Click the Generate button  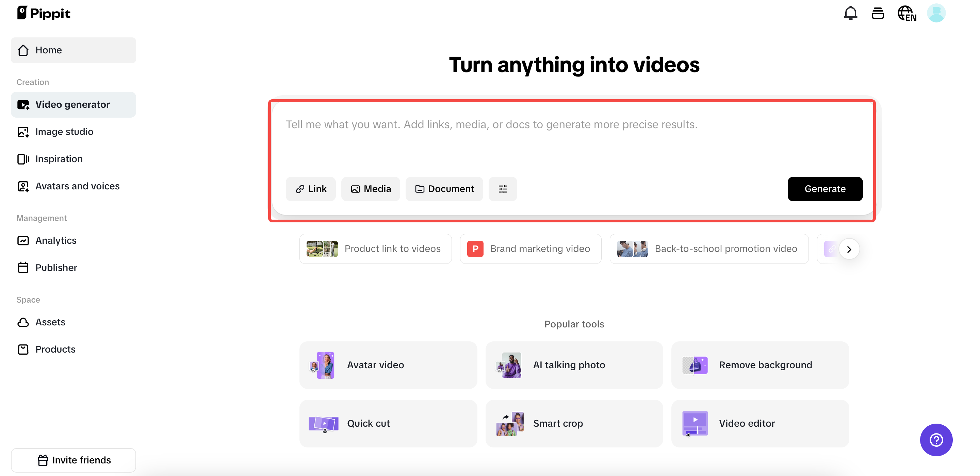click(x=825, y=189)
